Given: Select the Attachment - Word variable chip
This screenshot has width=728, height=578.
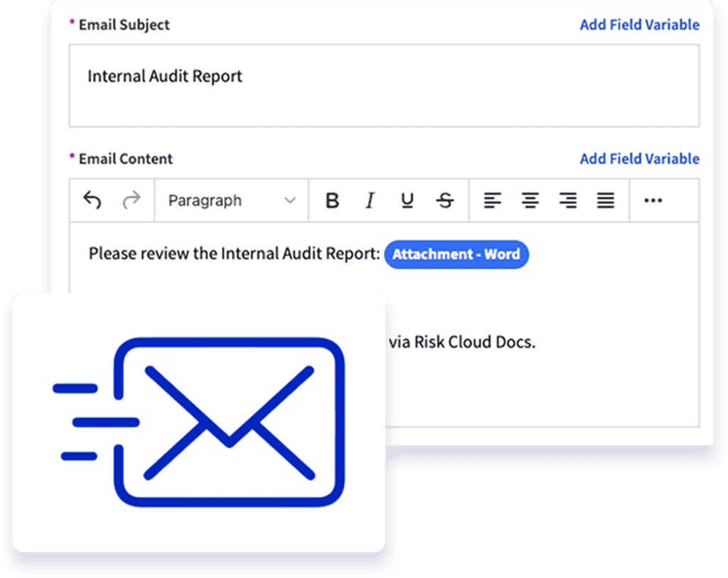Looking at the screenshot, I should click(457, 255).
